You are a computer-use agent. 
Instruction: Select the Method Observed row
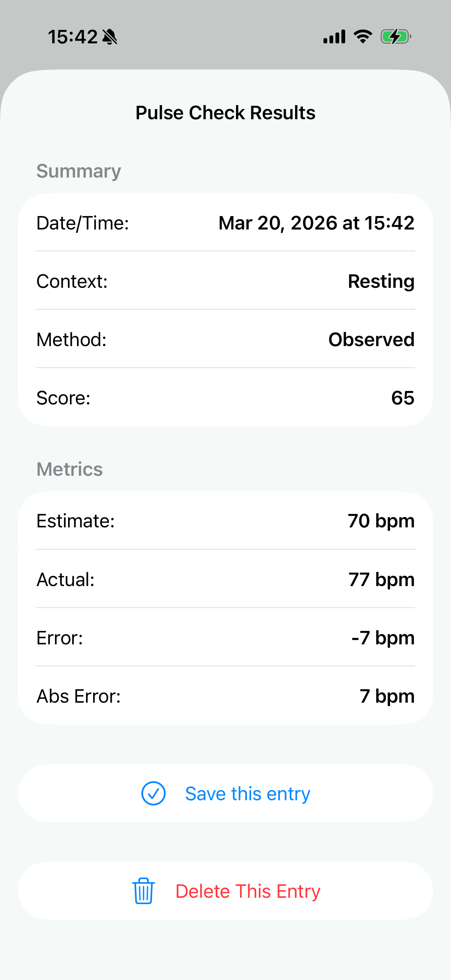tap(225, 340)
